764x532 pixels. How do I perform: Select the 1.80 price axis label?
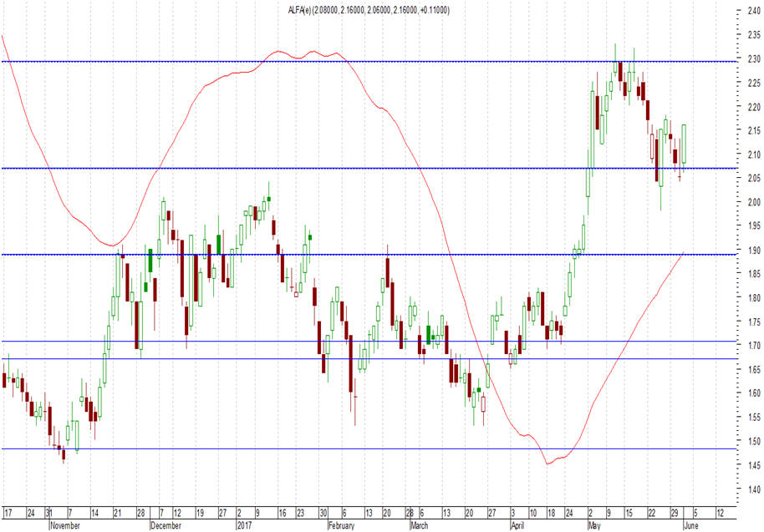click(754, 298)
